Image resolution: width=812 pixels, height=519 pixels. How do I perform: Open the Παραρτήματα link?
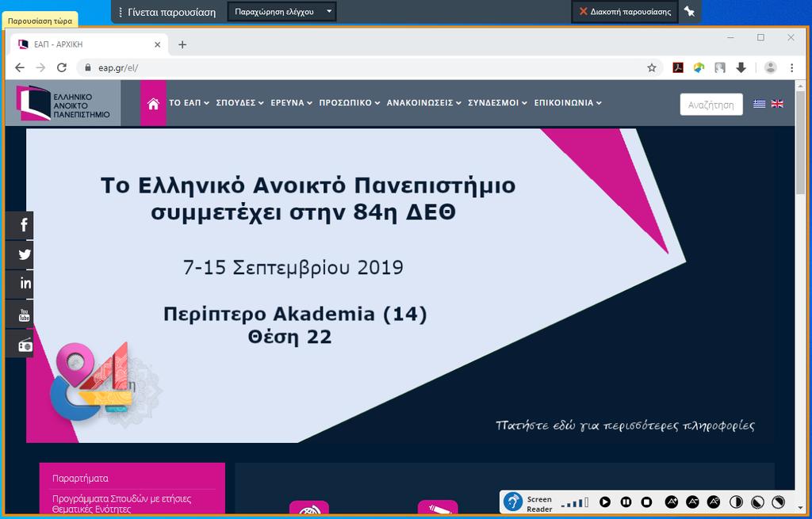click(80, 478)
